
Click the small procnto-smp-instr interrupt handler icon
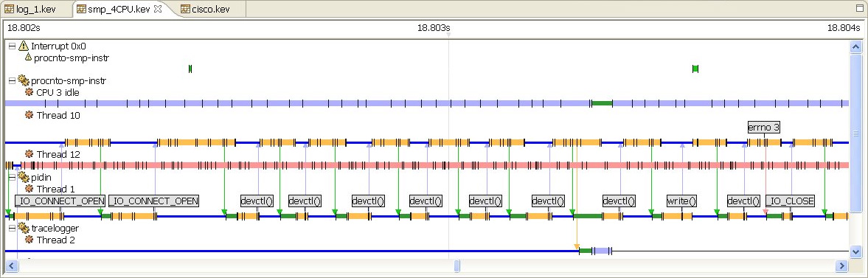click(x=29, y=57)
